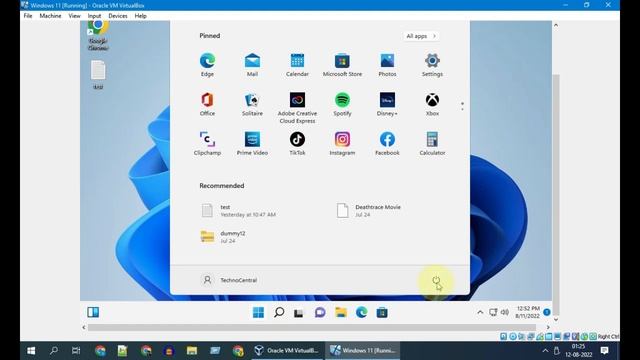Open the VirtualBox File menu
Viewport: 640px width, 360px height.
point(28,16)
